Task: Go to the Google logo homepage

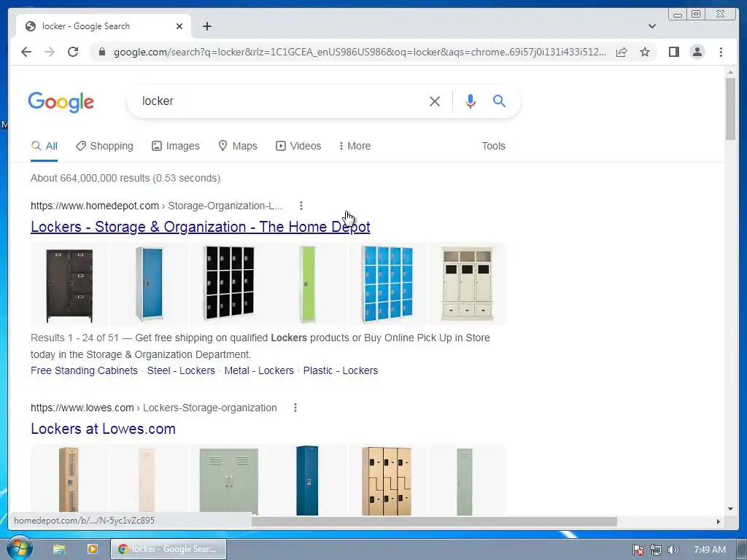Action: point(61,102)
